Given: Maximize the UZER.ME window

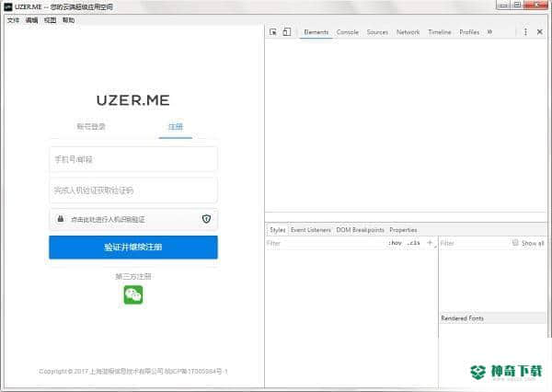Looking at the screenshot, I should click(x=517, y=5).
